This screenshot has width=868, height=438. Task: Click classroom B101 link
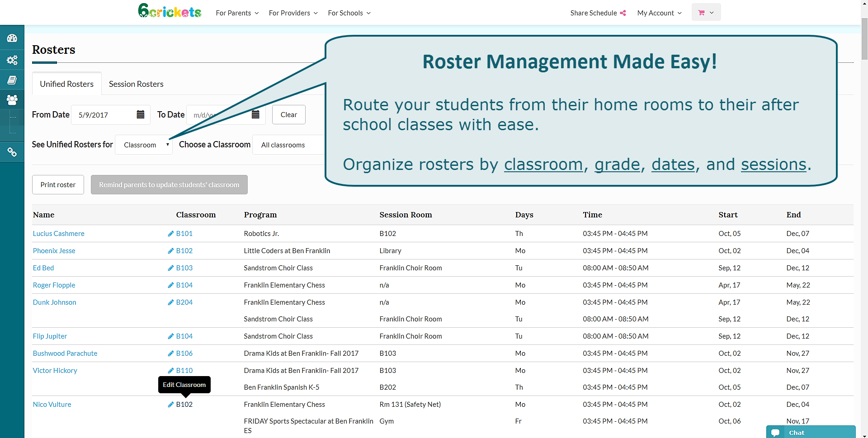pyautogui.click(x=184, y=234)
